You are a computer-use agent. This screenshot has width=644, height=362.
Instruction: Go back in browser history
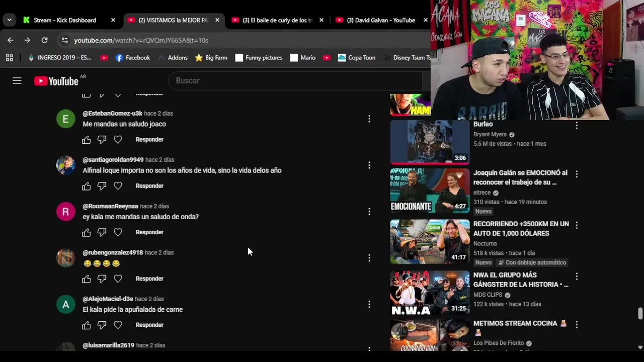coord(11,40)
